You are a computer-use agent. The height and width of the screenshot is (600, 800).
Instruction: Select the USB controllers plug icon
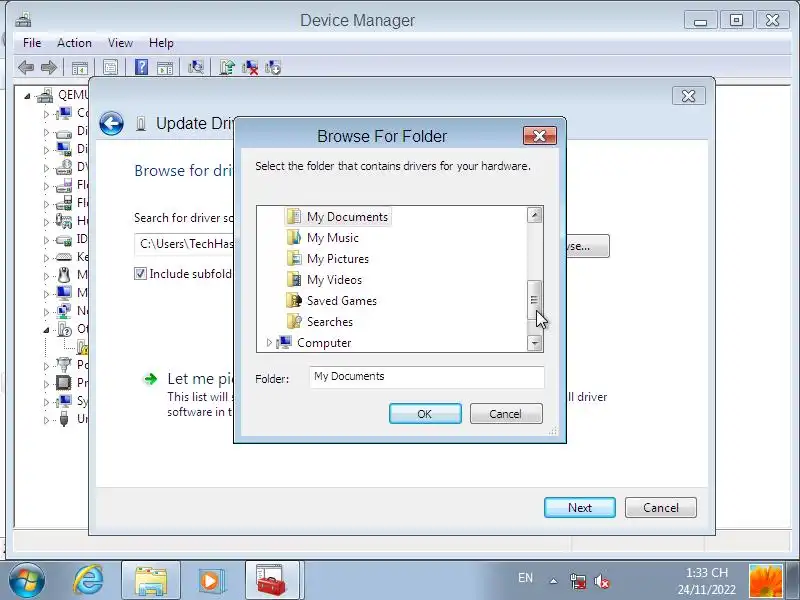pyautogui.click(x=64, y=419)
